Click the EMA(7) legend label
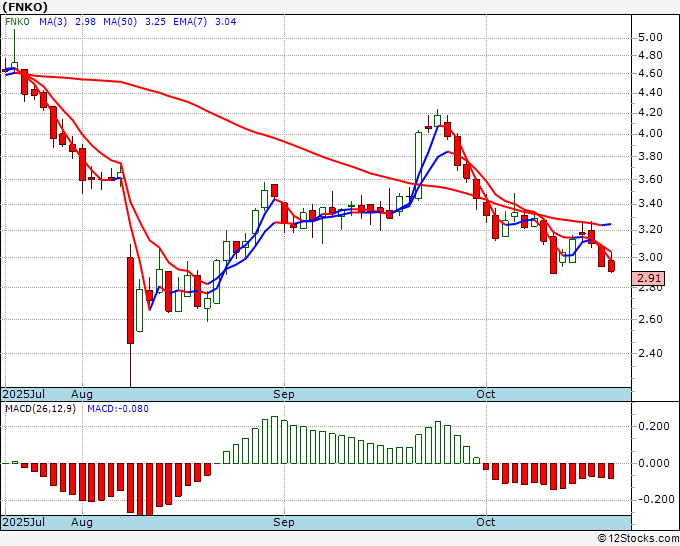680x546 pixels. [x=190, y=22]
